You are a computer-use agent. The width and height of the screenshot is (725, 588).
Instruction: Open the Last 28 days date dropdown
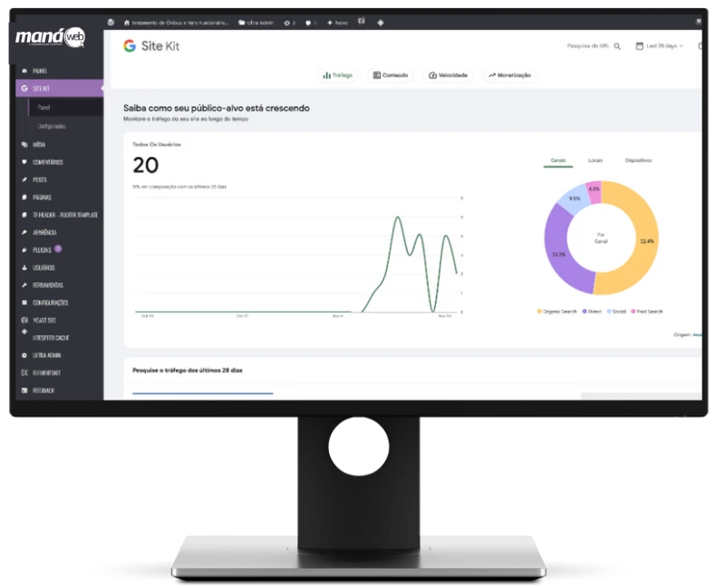pos(660,45)
